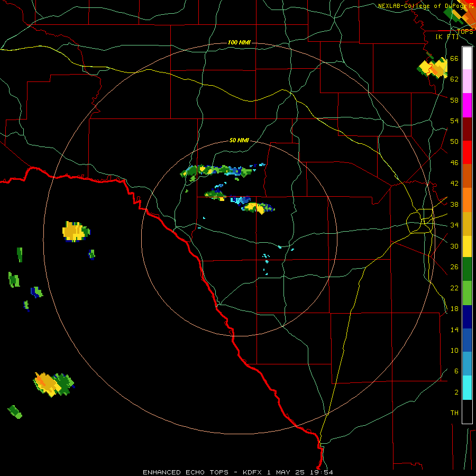This screenshot has height=476, width=476.
Task: Click the "50" legend value
Action: point(454,141)
